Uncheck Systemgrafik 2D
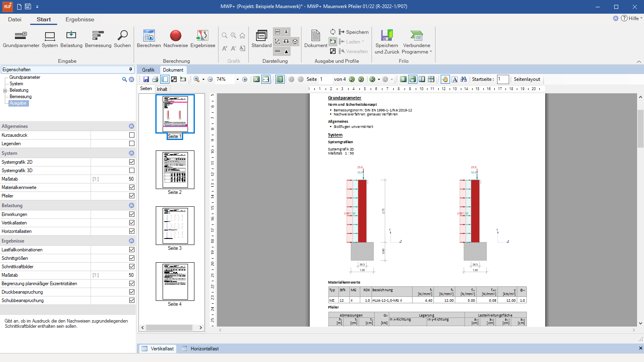Image resolution: width=644 pixels, height=362 pixels. coord(132,162)
